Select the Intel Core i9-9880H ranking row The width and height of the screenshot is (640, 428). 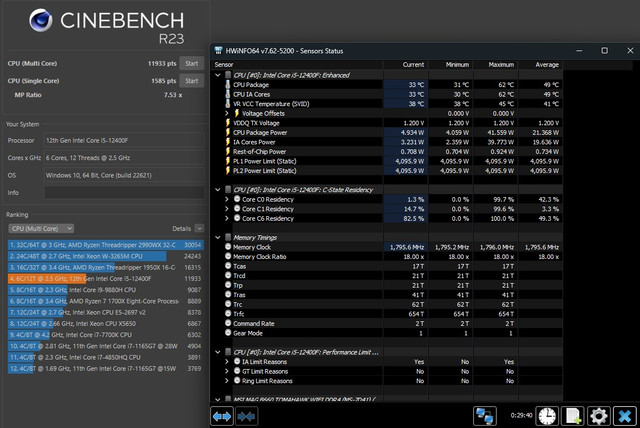click(x=106, y=290)
